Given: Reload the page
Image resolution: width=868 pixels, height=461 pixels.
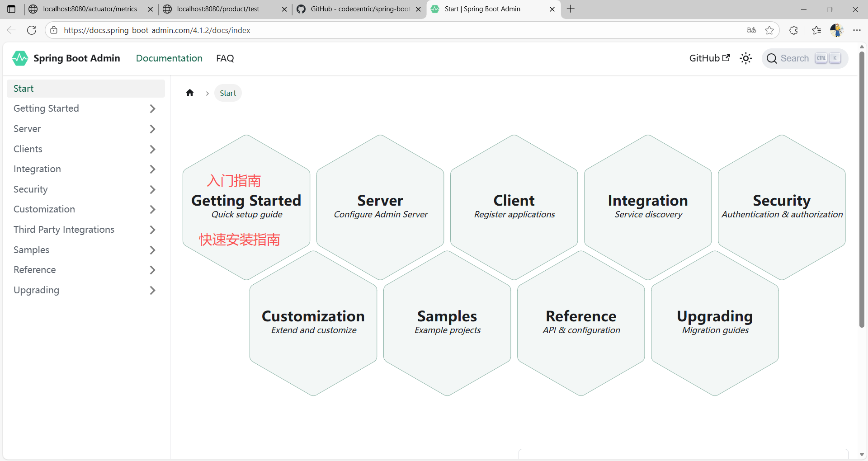Looking at the screenshot, I should click(x=32, y=30).
